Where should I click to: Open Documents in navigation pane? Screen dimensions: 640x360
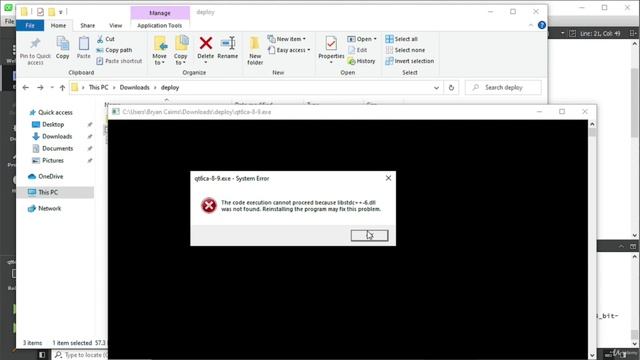(57, 148)
